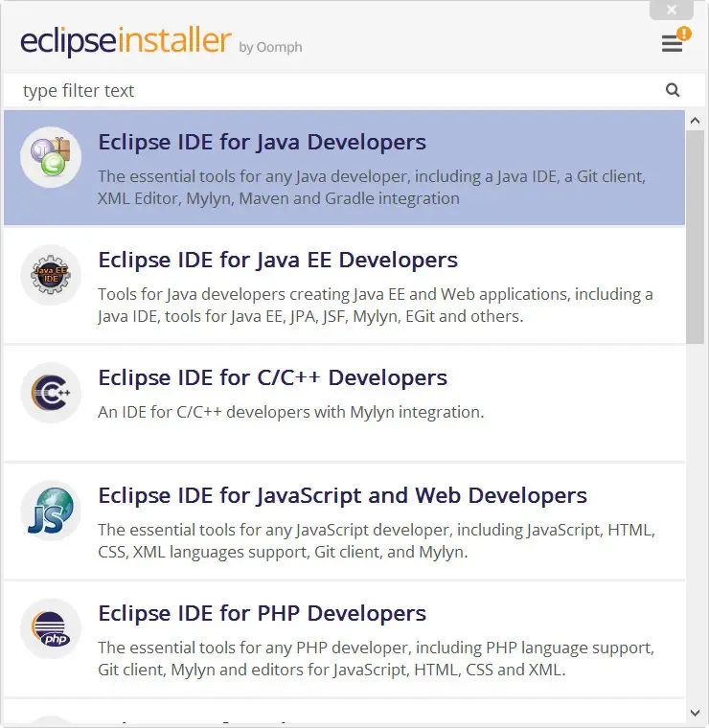
Task: Click the C/C++ package icon
Action: pos(51,393)
